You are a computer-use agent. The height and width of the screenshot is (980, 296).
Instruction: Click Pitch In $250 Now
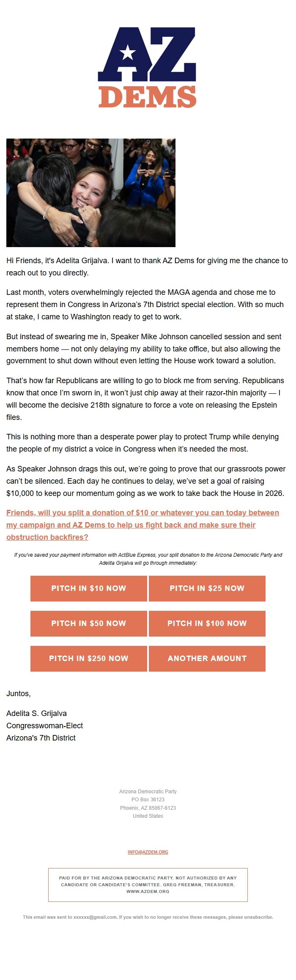click(x=89, y=659)
